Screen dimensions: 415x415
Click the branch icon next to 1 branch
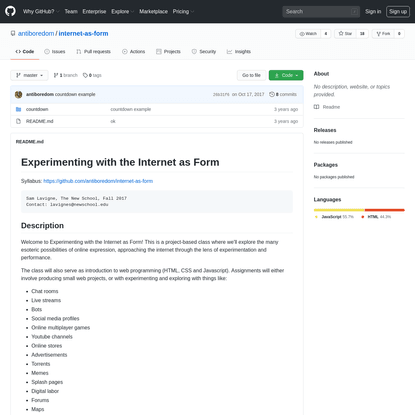[x=56, y=75]
